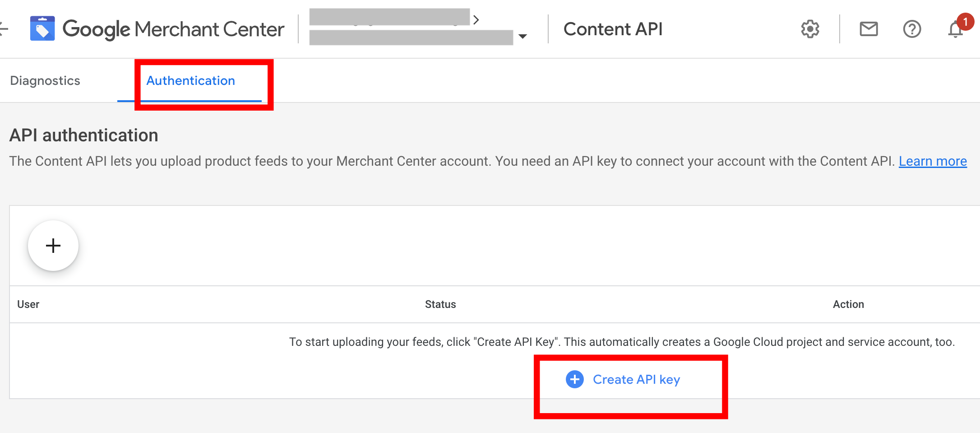The height and width of the screenshot is (433, 980).
Task: Switch to the Diagnostics tab
Action: point(45,81)
